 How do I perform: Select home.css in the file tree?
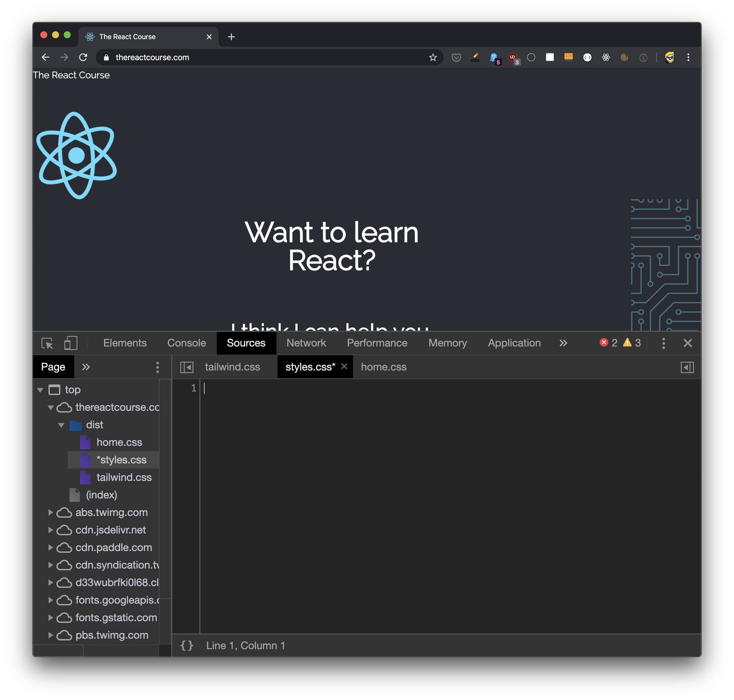119,443
